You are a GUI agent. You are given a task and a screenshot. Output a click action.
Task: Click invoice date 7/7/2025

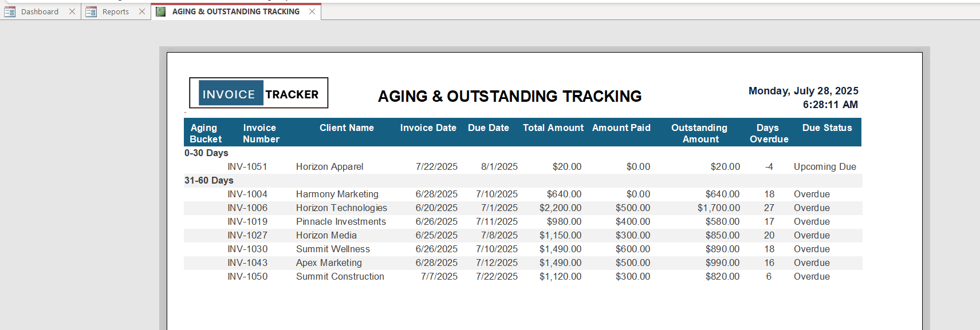[439, 276]
